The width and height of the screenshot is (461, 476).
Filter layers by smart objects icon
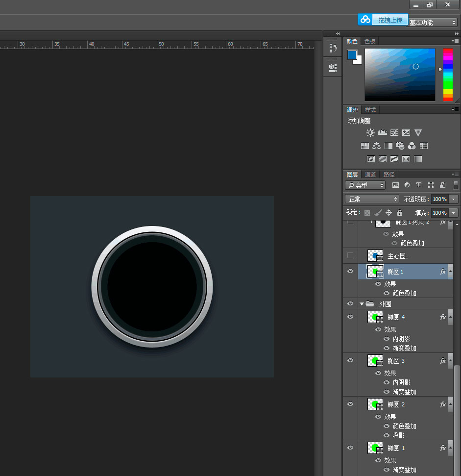tap(443, 185)
